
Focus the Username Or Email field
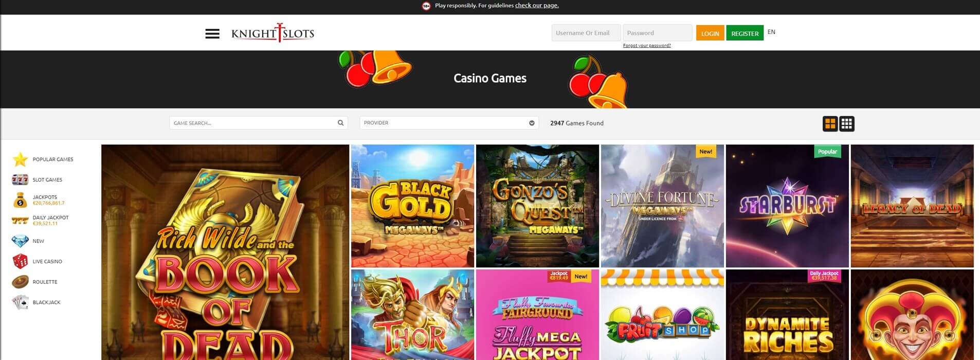[586, 33]
